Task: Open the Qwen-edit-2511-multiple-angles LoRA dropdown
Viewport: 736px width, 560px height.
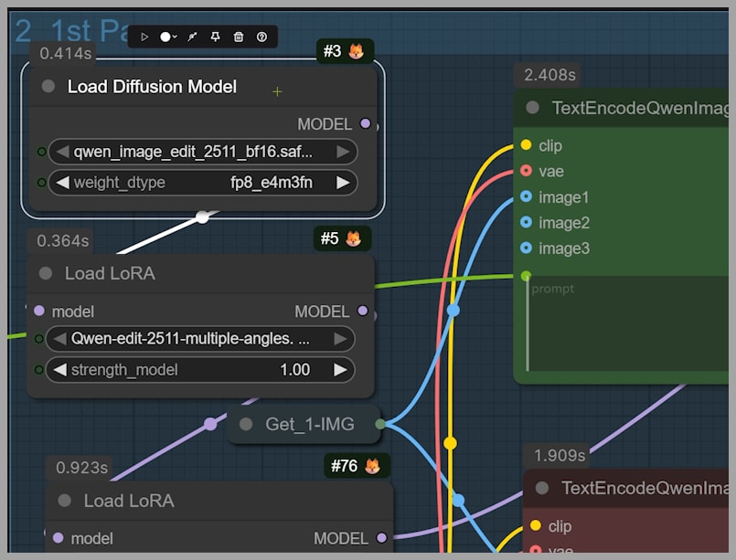Action: [x=199, y=339]
